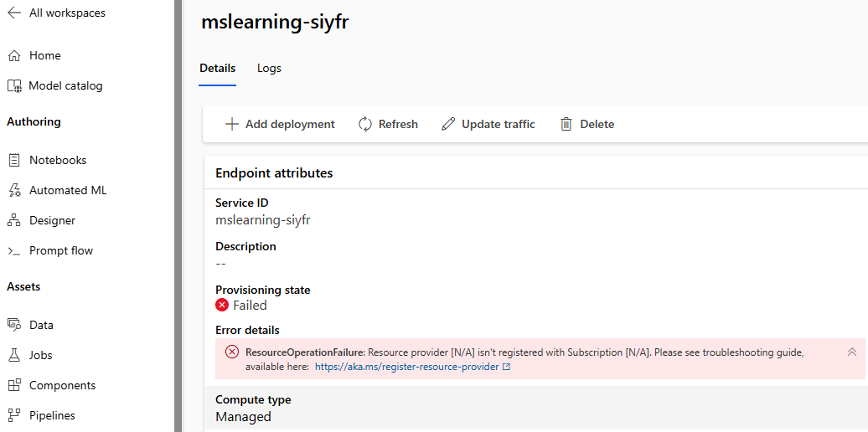This screenshot has height=432, width=868.
Task: Click the external link icon after the URL
Action: (506, 367)
